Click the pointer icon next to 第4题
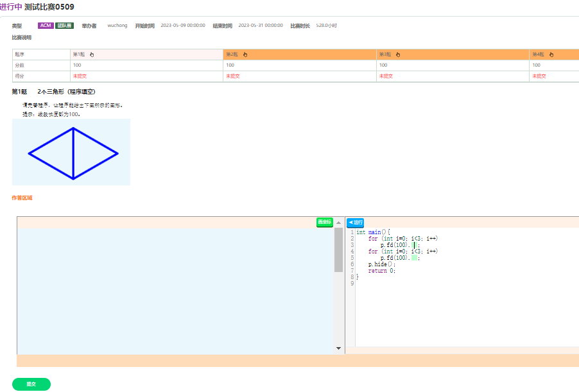This screenshot has width=579, height=392. point(551,55)
